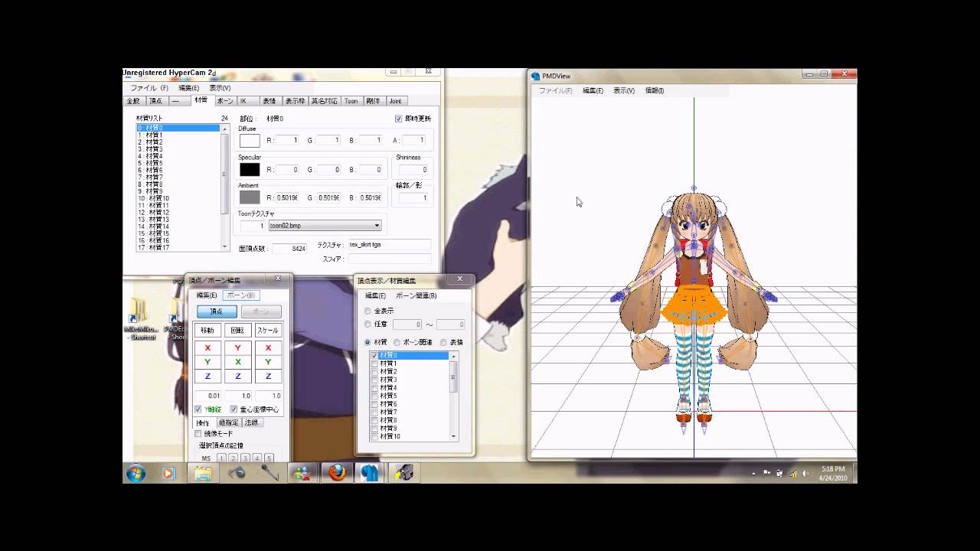The image size is (980, 551).
Task: Switch to the 表情 tab
Action: [x=269, y=101]
